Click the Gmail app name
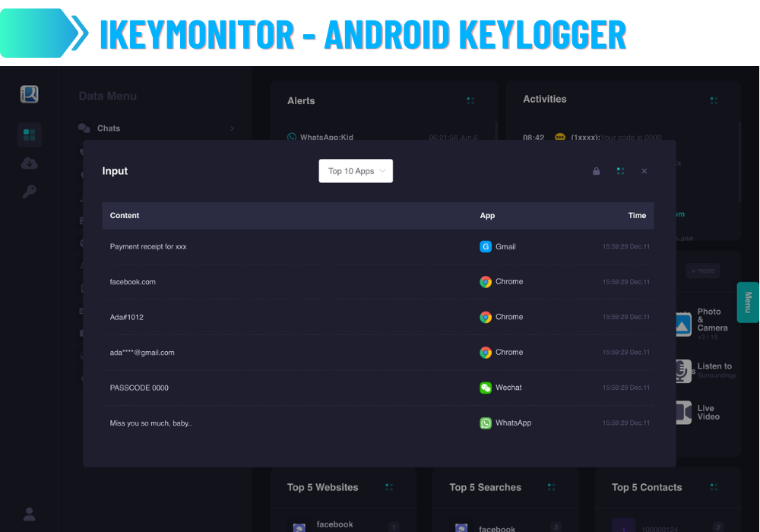 point(505,246)
